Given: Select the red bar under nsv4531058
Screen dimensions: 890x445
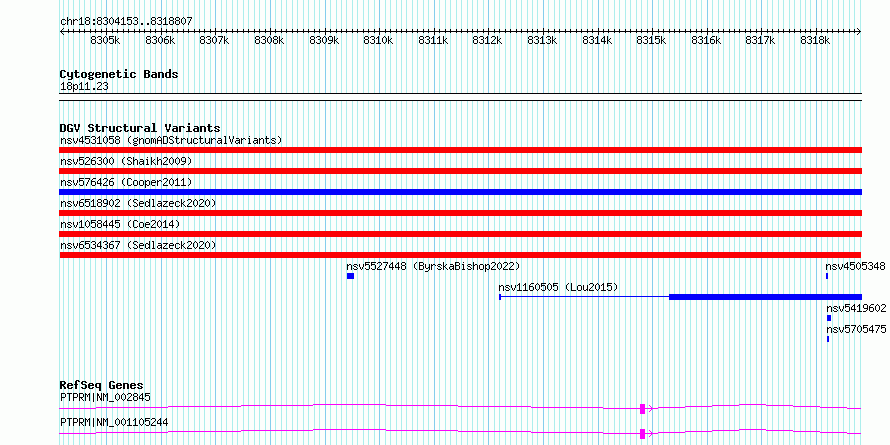Looking at the screenshot, I should 460,150.
